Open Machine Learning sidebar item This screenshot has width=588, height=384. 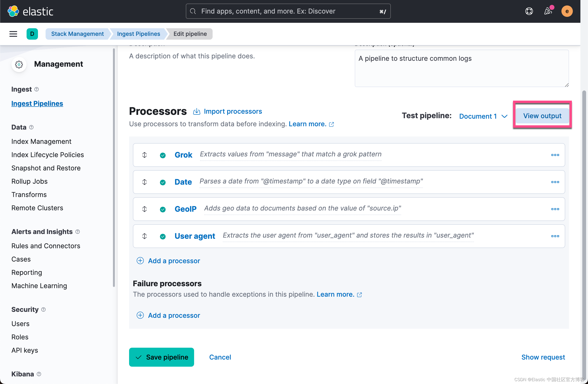[39, 286]
